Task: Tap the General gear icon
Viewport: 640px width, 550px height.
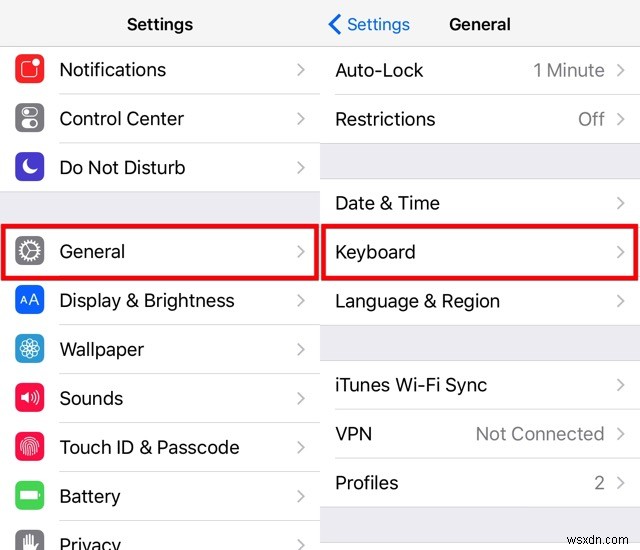Action: [30, 252]
